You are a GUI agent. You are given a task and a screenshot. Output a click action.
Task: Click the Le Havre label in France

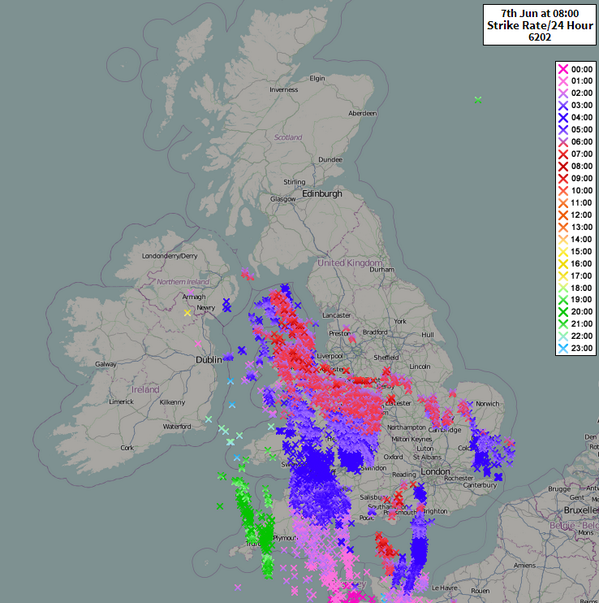tap(444, 588)
